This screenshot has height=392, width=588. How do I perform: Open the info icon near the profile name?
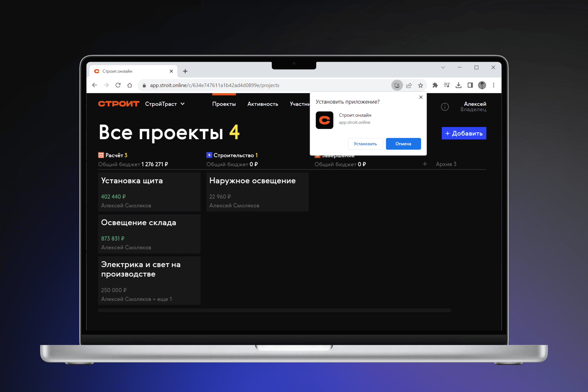[x=445, y=107]
